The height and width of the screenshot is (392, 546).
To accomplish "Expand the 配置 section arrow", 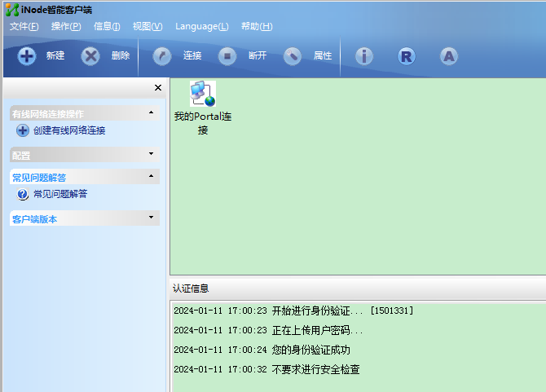I will click(x=151, y=153).
